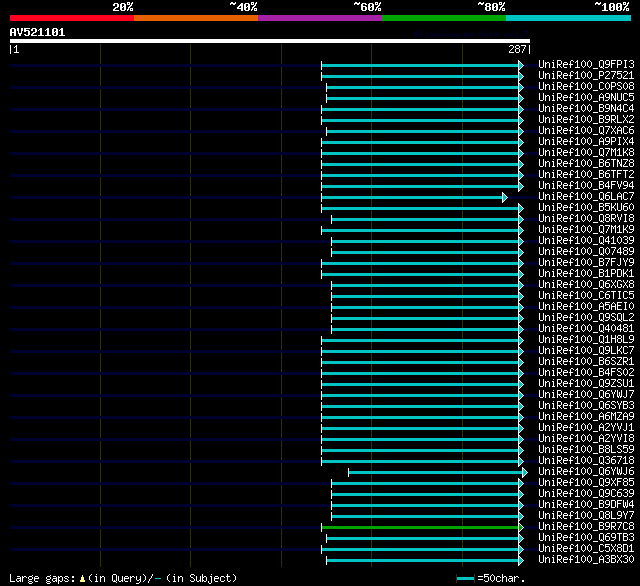Select the UniRef100_C0PS08 label
Viewport: 640px width, 586px height.
[x=586, y=87]
